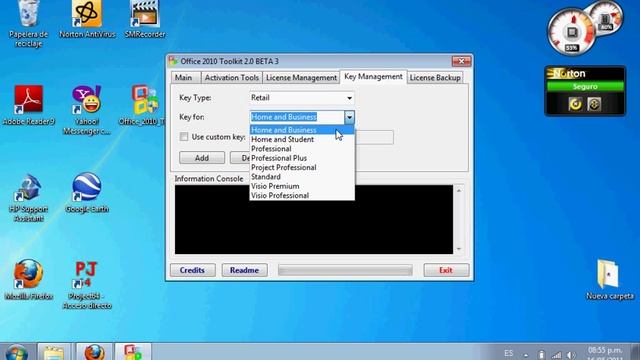Choose Professional Plus from the list

[x=302, y=158]
